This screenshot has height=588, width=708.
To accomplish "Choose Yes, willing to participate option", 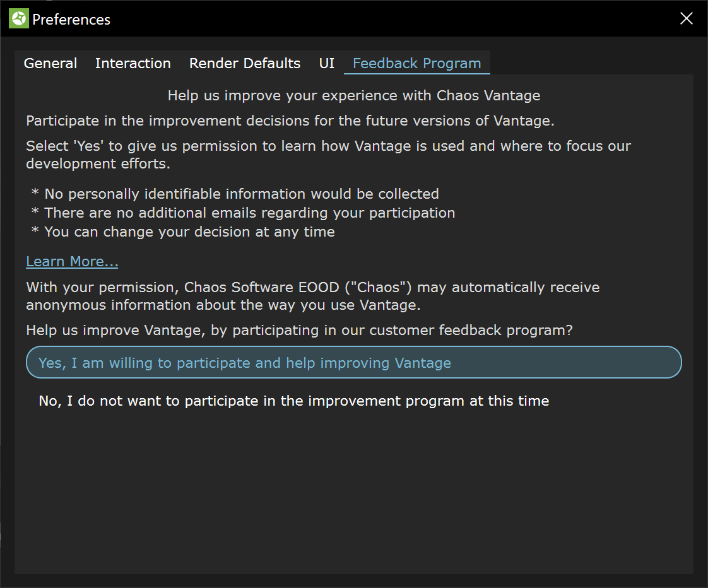I will (x=354, y=362).
